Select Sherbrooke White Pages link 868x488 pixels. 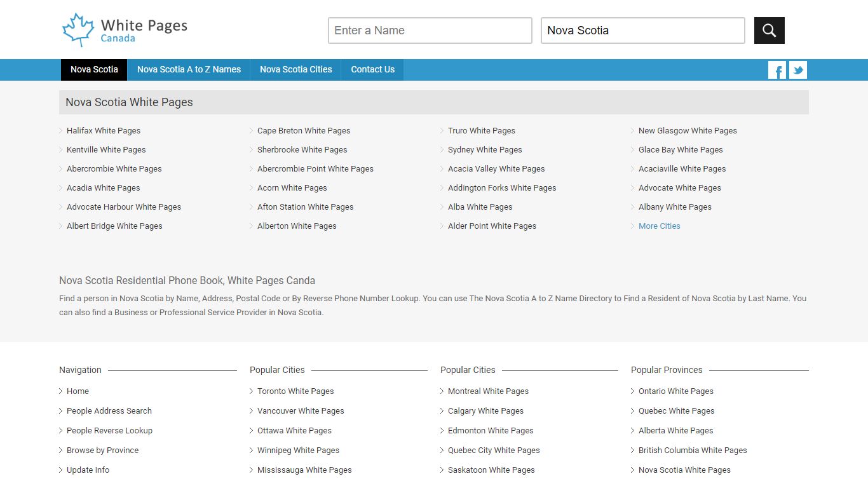[302, 150]
